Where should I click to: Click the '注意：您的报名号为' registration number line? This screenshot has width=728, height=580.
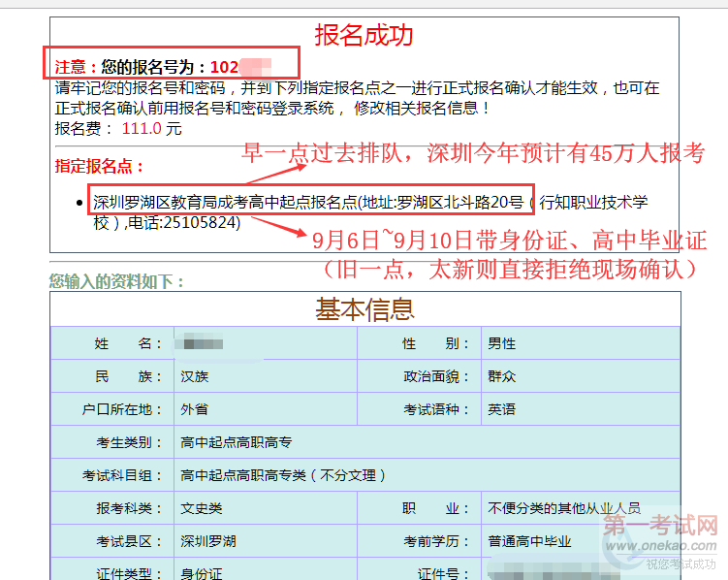coord(164,67)
